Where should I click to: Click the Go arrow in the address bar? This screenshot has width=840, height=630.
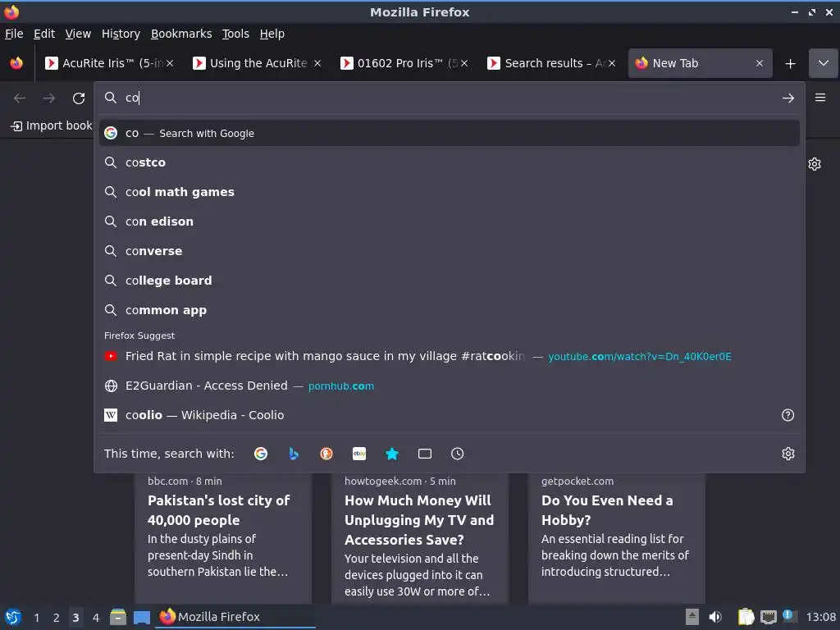click(788, 98)
